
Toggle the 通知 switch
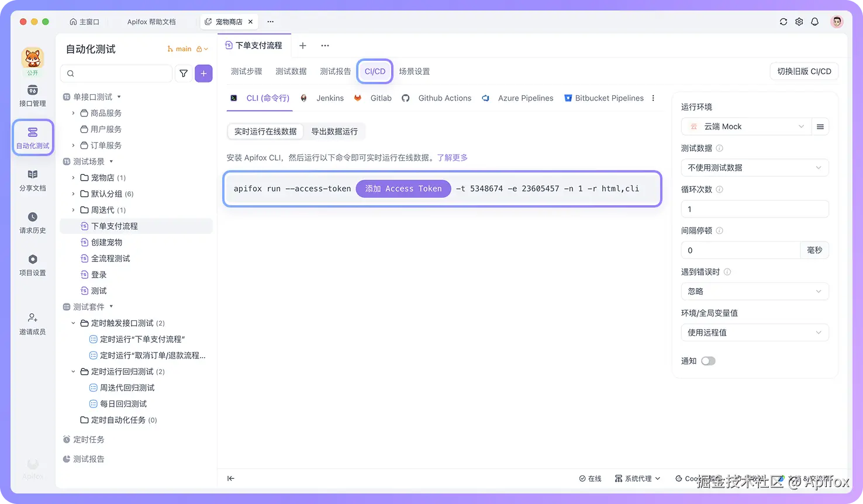(708, 361)
